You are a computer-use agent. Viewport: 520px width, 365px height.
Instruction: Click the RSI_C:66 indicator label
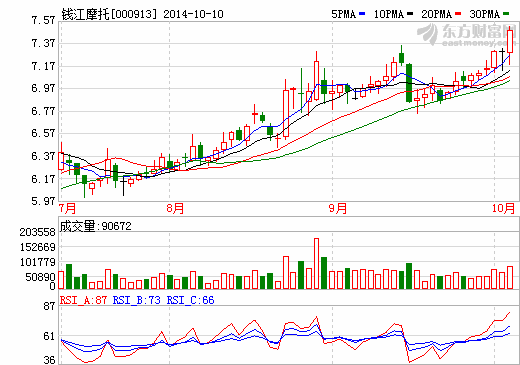click(x=190, y=300)
